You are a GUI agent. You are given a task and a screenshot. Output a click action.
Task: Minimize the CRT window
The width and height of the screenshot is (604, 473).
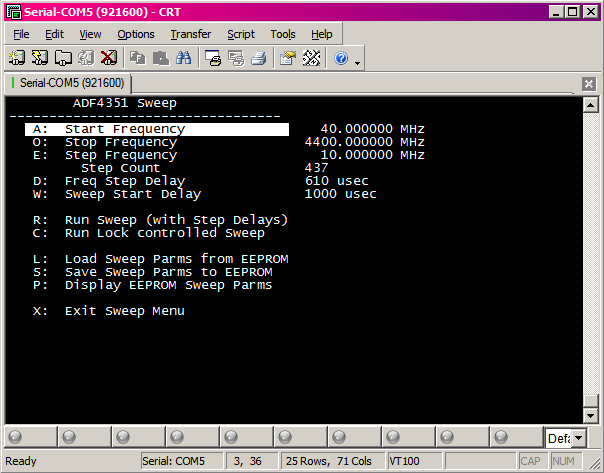pos(555,12)
